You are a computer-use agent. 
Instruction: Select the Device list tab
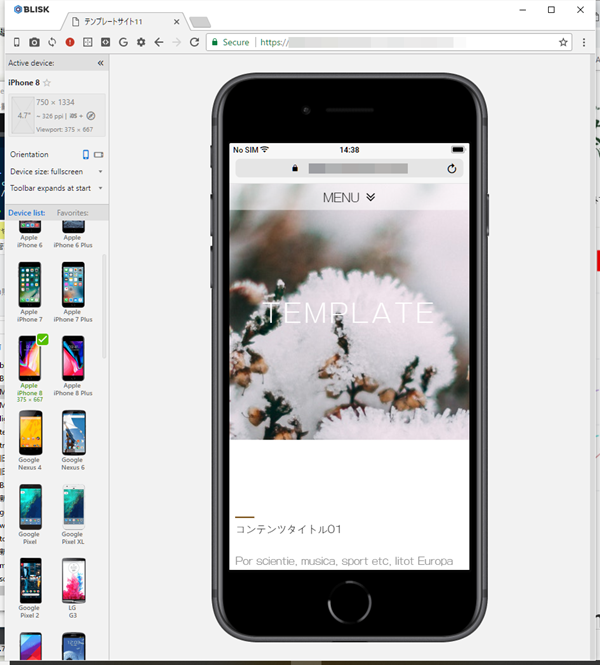pyautogui.click(x=28, y=212)
